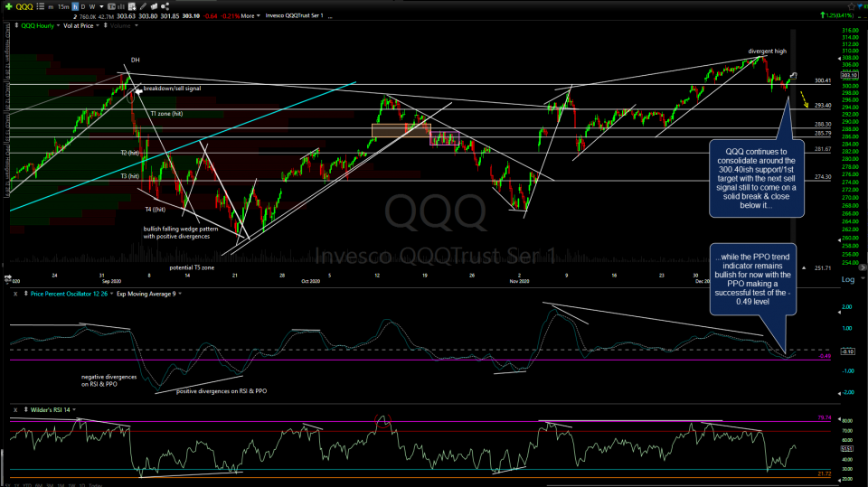The width and height of the screenshot is (868, 487).
Task: Click the 288.30 price level label
Action: [x=823, y=125]
